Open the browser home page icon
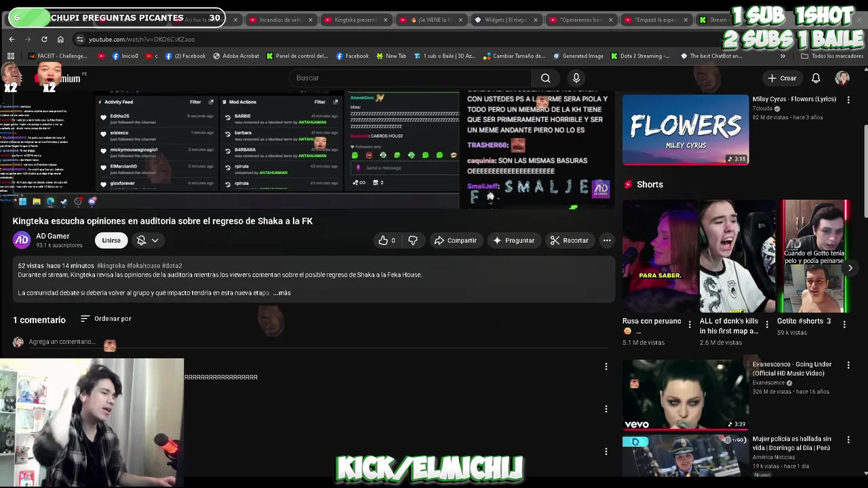Viewport: 868px width, 488px height. (60, 39)
